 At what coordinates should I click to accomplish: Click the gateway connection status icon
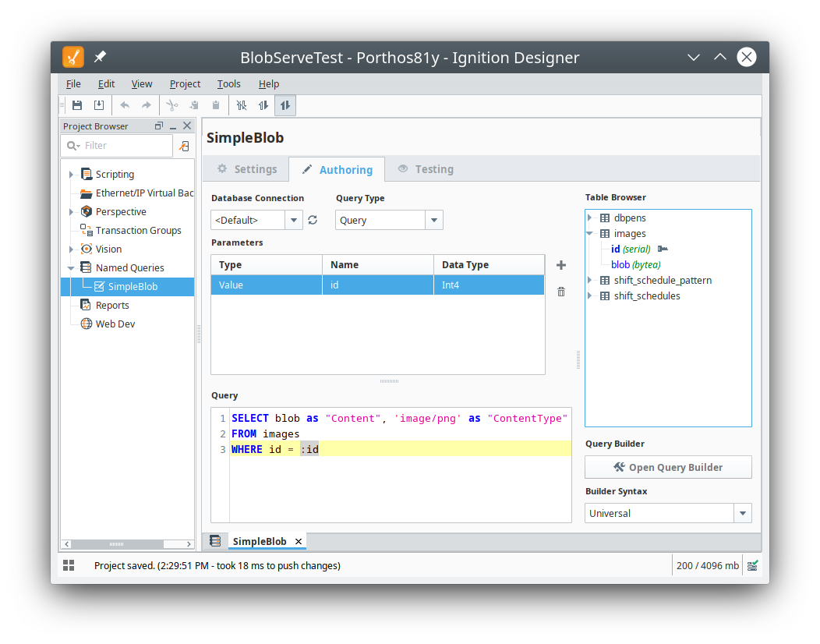point(752,565)
